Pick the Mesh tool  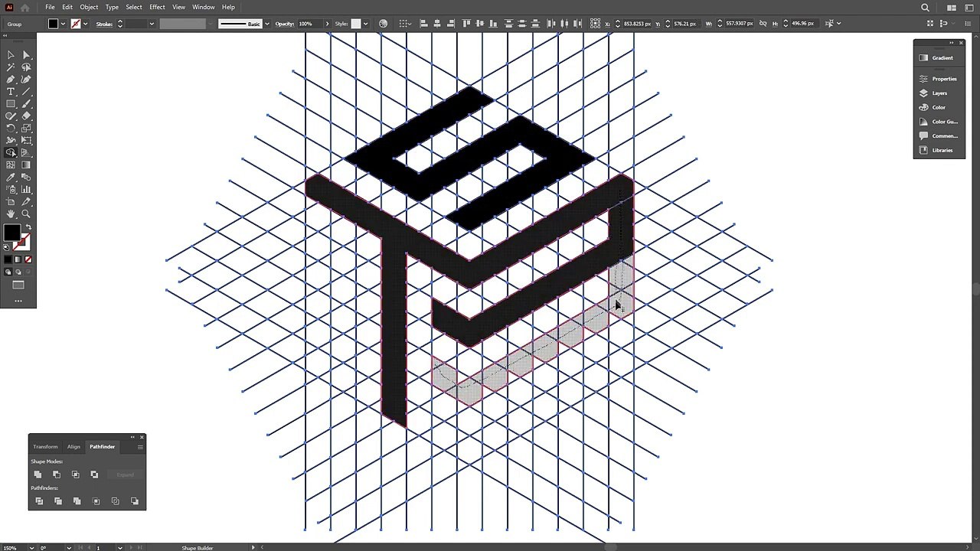pos(11,165)
